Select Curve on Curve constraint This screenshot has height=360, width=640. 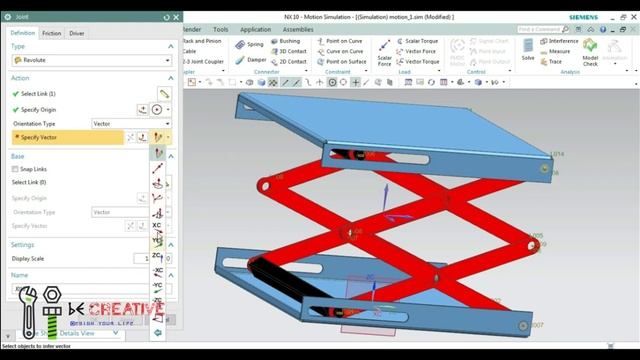pyautogui.click(x=340, y=51)
